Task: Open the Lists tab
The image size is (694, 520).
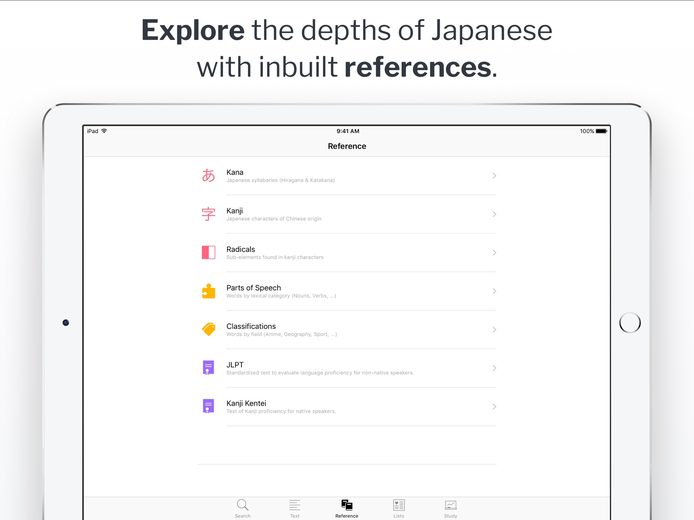Action: [x=399, y=508]
